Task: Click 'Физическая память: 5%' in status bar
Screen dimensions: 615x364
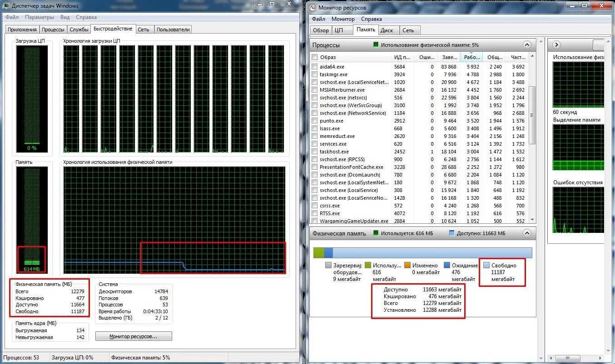Action: pos(140,358)
